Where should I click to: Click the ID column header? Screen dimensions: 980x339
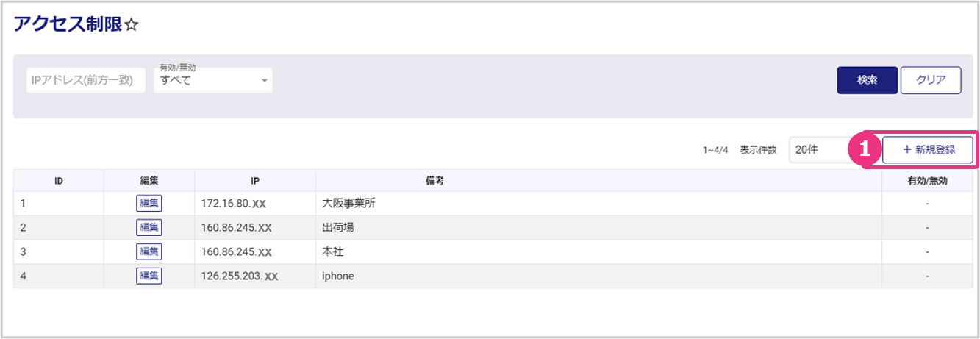[58, 181]
